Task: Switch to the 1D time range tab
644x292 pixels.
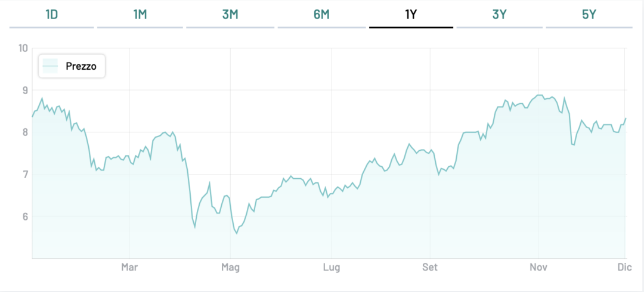Action: coord(51,15)
